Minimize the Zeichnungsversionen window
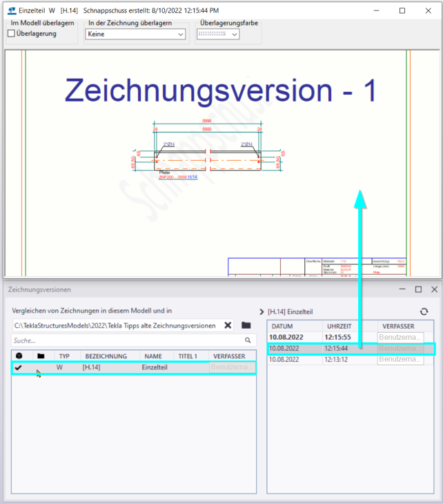 click(x=402, y=289)
